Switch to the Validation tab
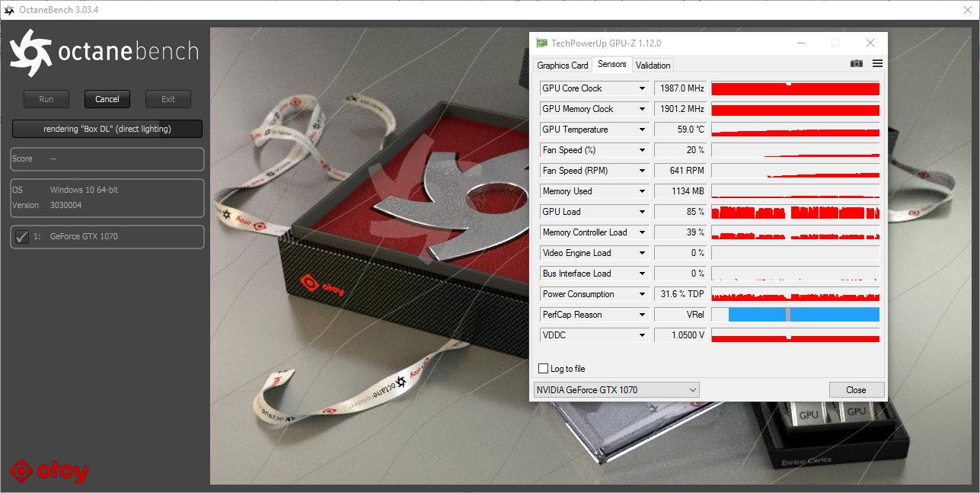980x493 pixels. coord(653,66)
